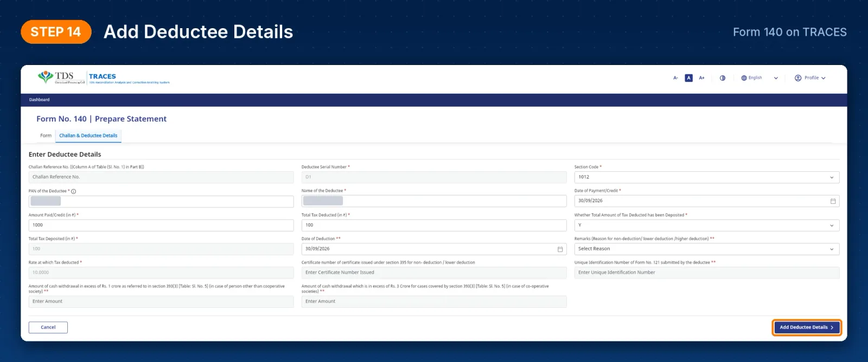Click Enter Amount field for non-cooperative withdrawal
Image resolution: width=868 pixels, height=362 pixels.
pos(161,301)
